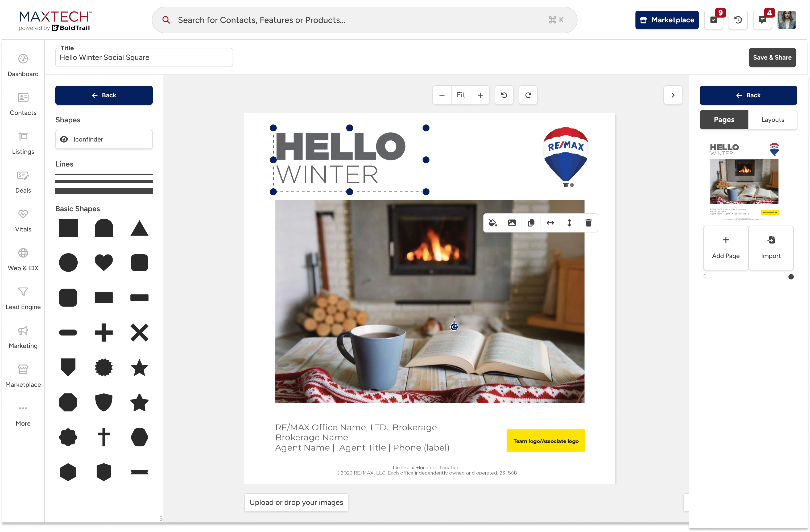Viewport: 810px width, 532px height.
Task: Click the fill color bucket icon
Action: tap(493, 223)
